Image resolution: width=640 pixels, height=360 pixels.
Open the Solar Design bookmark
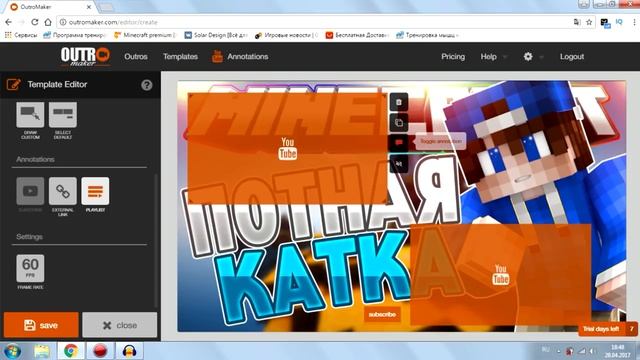point(216,35)
